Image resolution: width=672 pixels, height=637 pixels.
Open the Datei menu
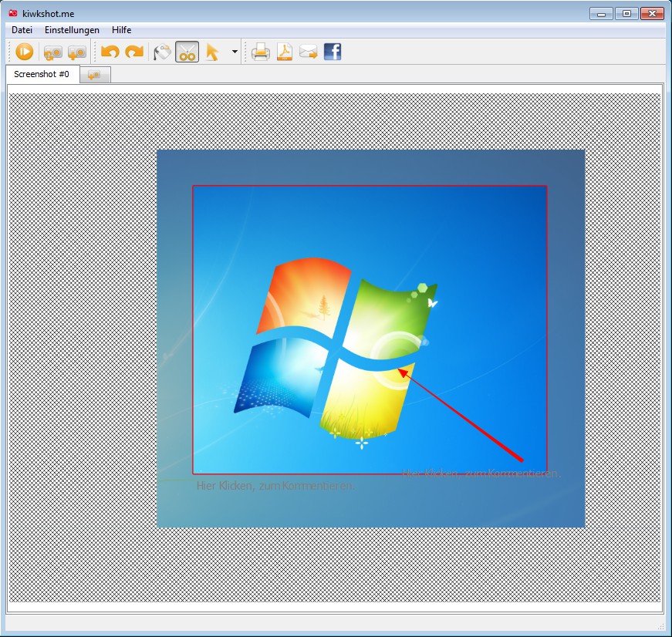22,30
